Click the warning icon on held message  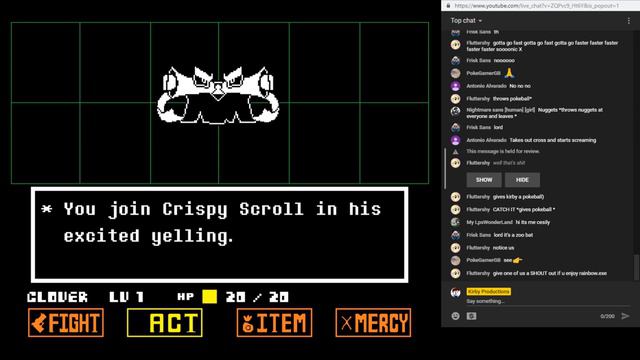click(456, 152)
